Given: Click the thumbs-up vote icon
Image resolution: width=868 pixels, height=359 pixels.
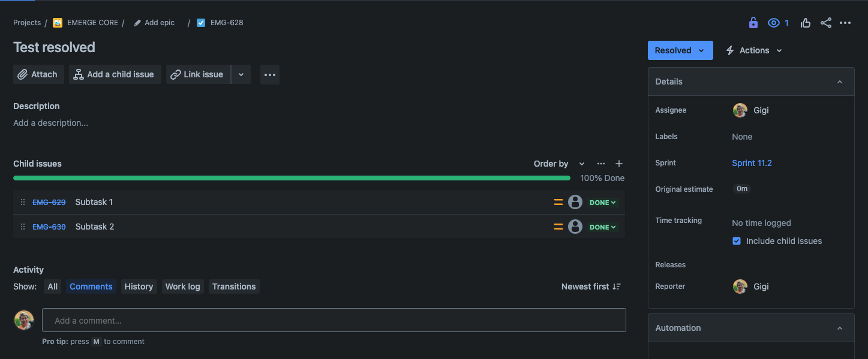Looking at the screenshot, I should [806, 23].
